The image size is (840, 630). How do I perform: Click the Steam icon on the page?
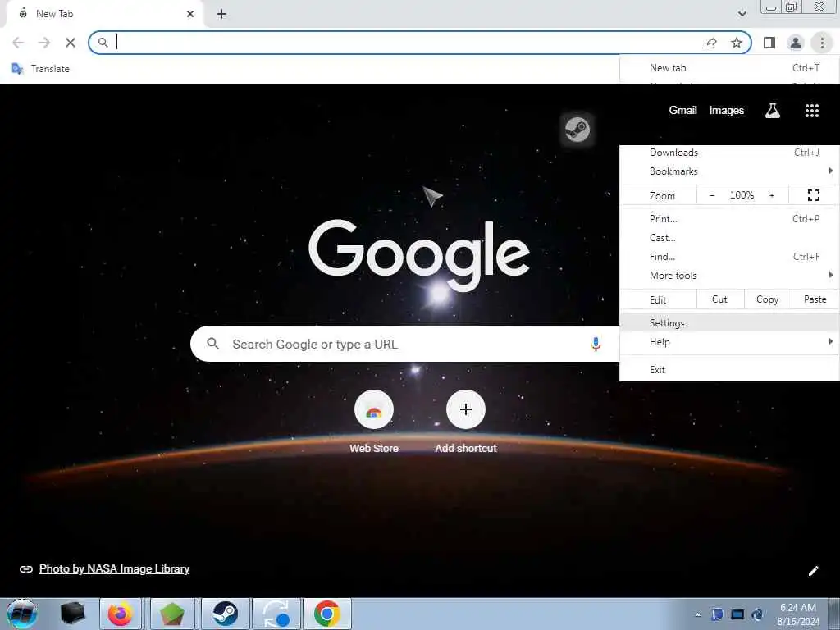[x=577, y=129]
